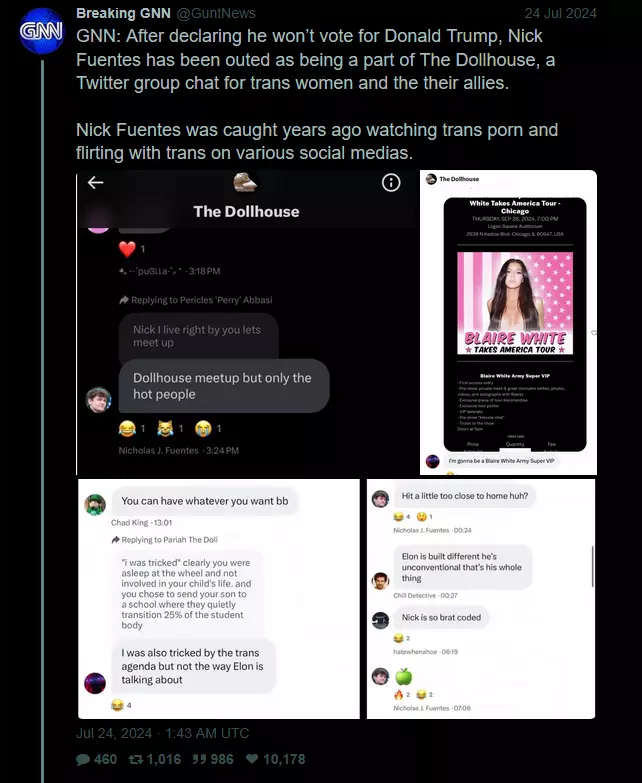The height and width of the screenshot is (783, 642).
Task: Click the red heart reaction in chat
Action: click(127, 249)
